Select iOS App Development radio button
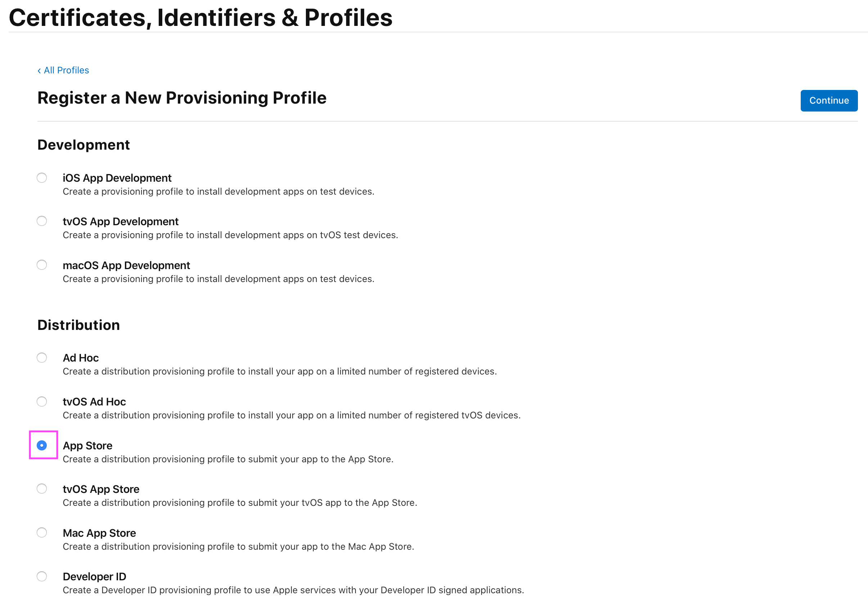Viewport: 868px width, 608px height. [42, 178]
